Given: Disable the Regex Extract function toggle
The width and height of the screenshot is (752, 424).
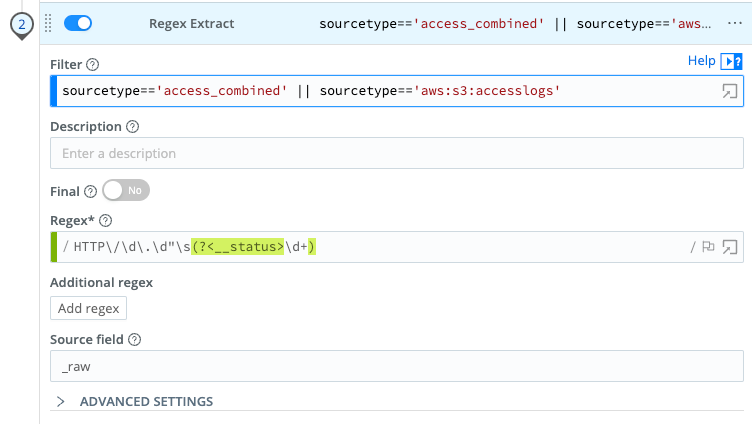Looking at the screenshot, I should [78, 23].
